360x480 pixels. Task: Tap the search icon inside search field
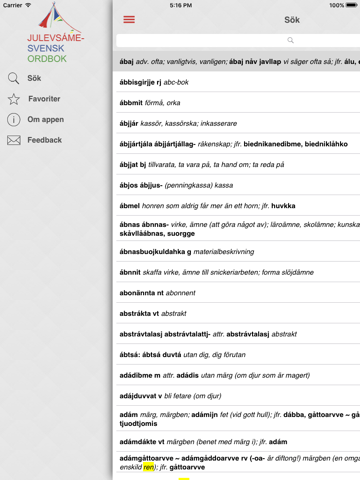[291, 40]
